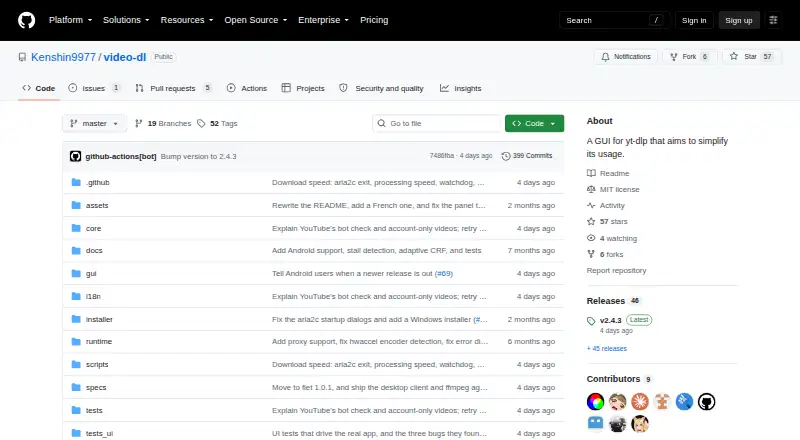The image size is (800, 440).
Task: Open the Security and quality tab
Action: pos(381,88)
